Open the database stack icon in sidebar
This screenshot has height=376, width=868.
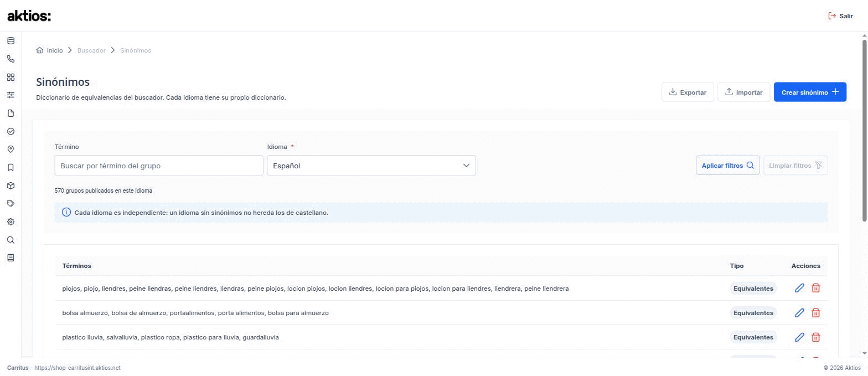click(11, 41)
